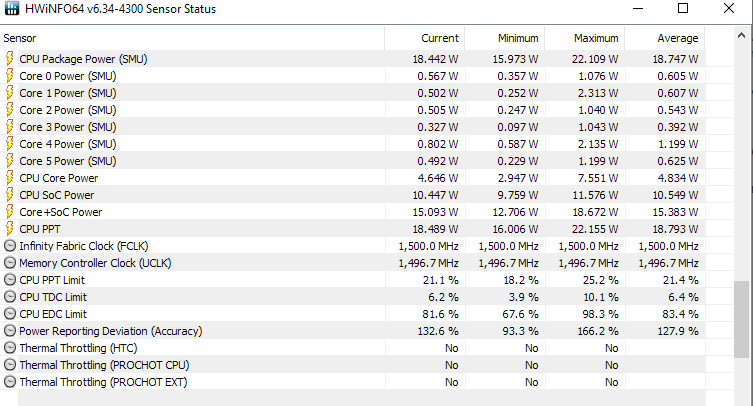Click the circle icon next to CPU EDC Limit
753x406 pixels.
click(10, 314)
